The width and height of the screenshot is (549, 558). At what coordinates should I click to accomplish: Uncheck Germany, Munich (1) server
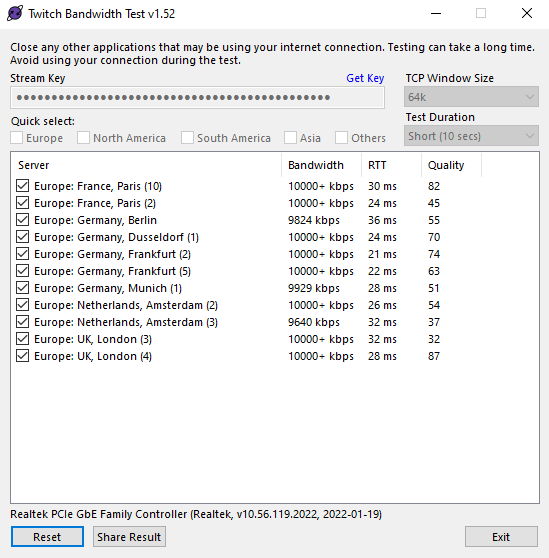22,288
